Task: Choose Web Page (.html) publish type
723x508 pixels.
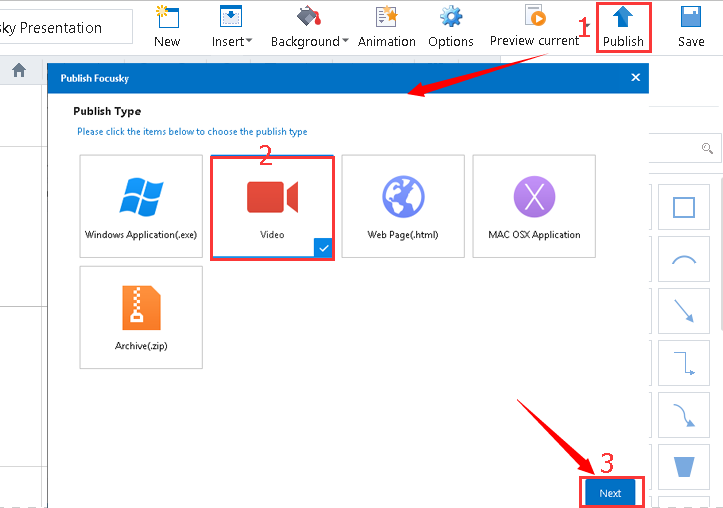Action: (403, 207)
